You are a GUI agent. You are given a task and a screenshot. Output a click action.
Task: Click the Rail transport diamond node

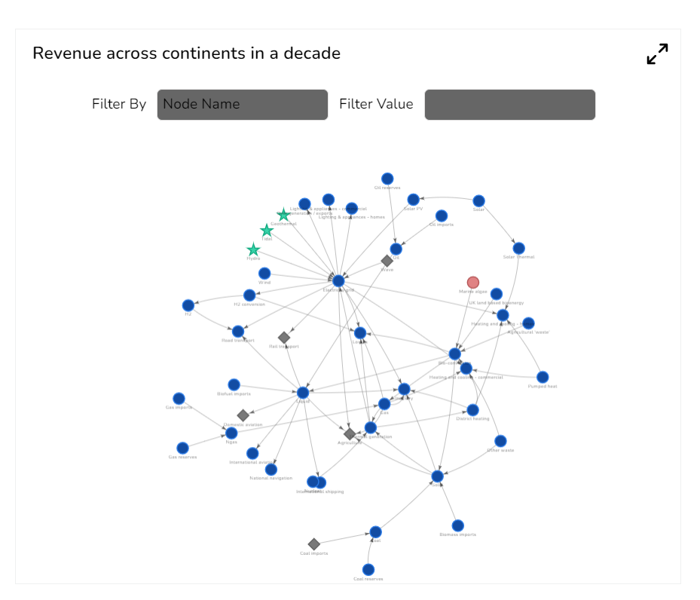tap(284, 338)
